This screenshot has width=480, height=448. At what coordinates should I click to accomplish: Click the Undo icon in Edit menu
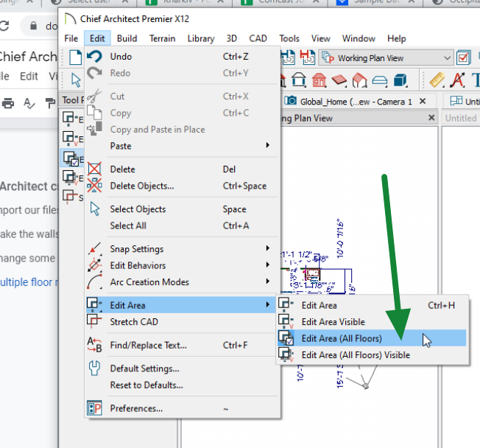click(94, 56)
